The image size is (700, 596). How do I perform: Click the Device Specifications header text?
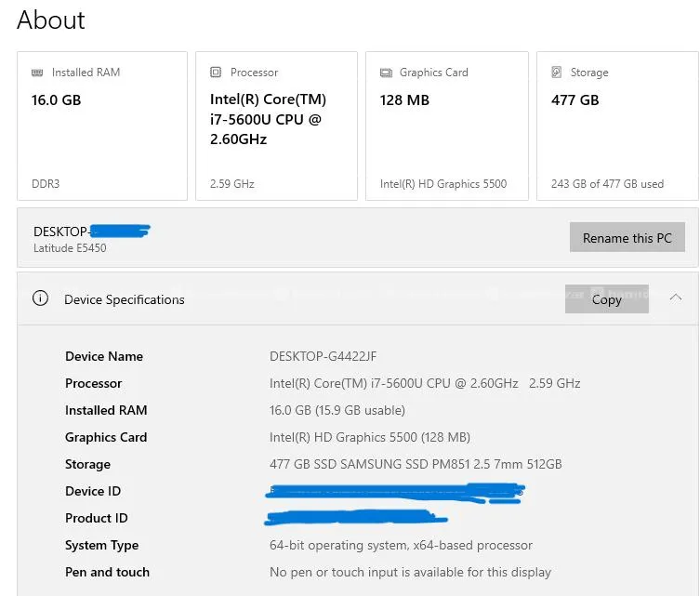click(125, 299)
